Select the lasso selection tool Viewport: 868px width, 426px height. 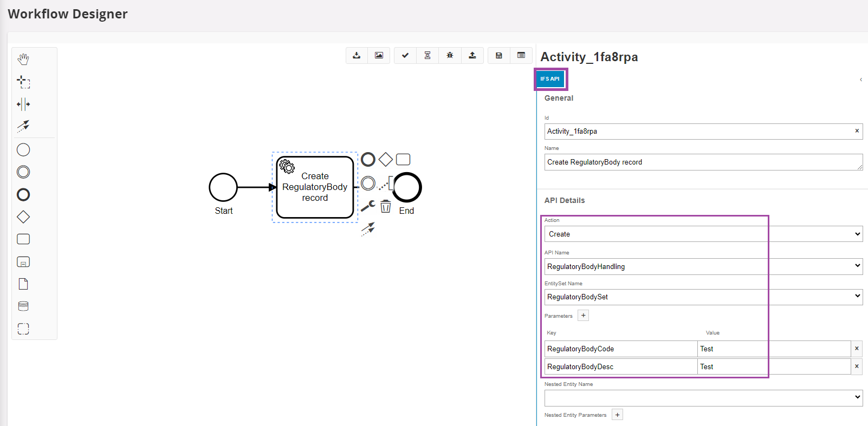tap(23, 82)
